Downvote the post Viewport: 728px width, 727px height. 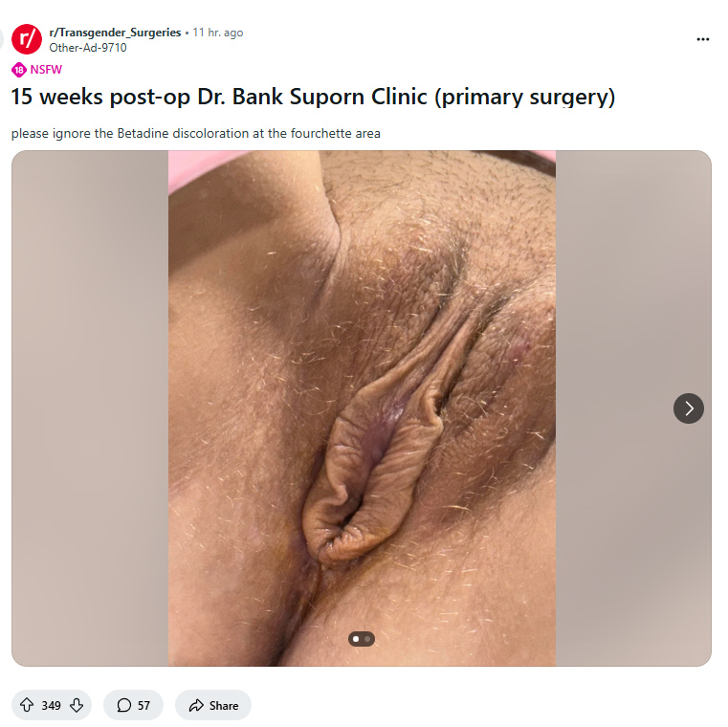click(x=77, y=705)
